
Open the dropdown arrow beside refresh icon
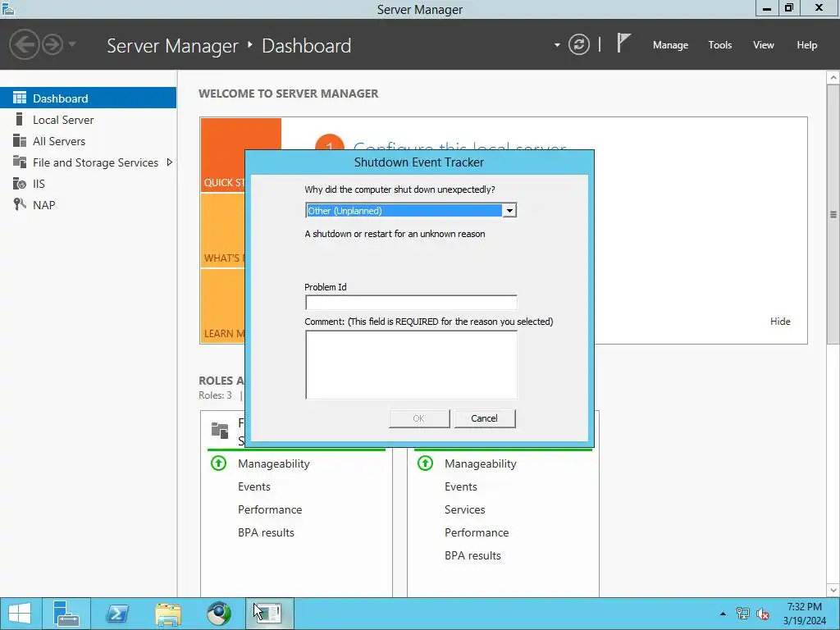(x=557, y=45)
